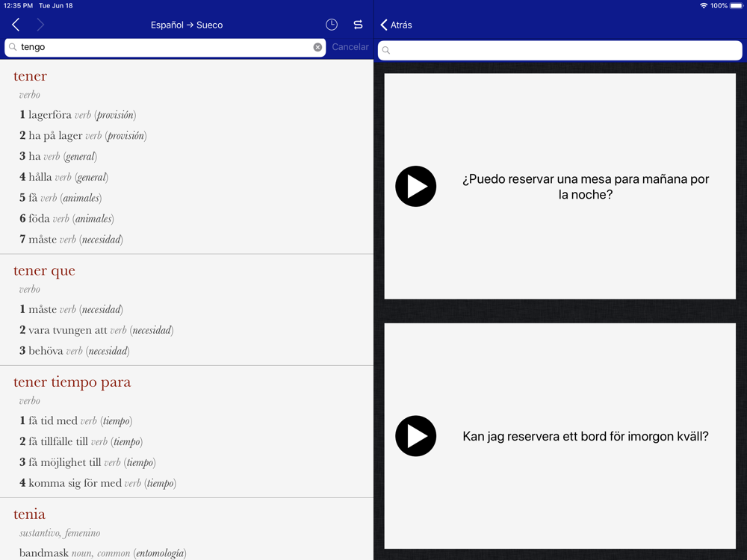Tap the Wi-Fi icon in status bar
The height and width of the screenshot is (560, 747).
[704, 6]
